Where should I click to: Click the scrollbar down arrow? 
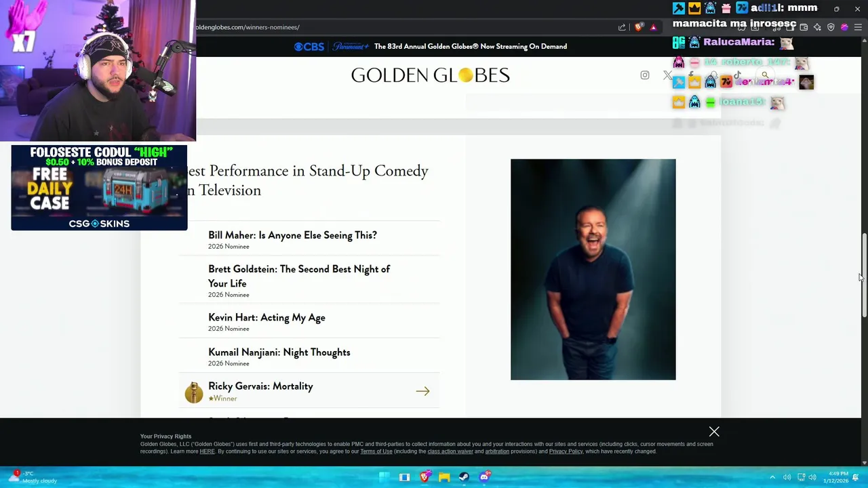click(x=864, y=463)
